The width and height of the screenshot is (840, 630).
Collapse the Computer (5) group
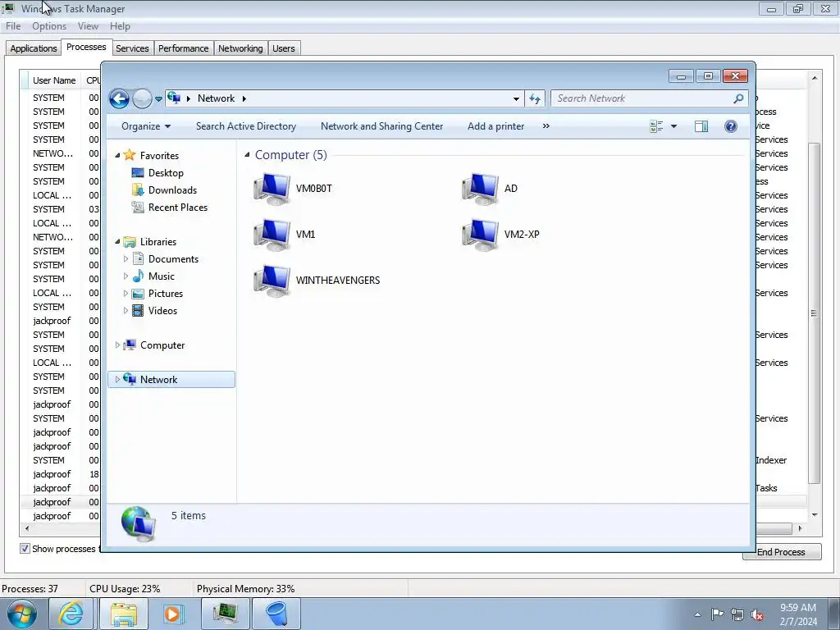247,155
